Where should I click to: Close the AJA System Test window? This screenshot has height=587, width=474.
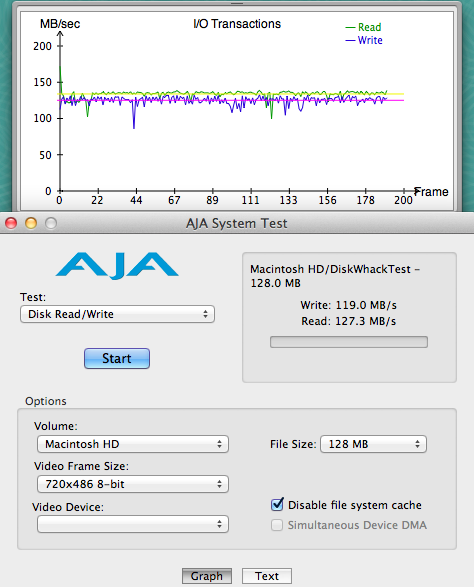(11, 223)
